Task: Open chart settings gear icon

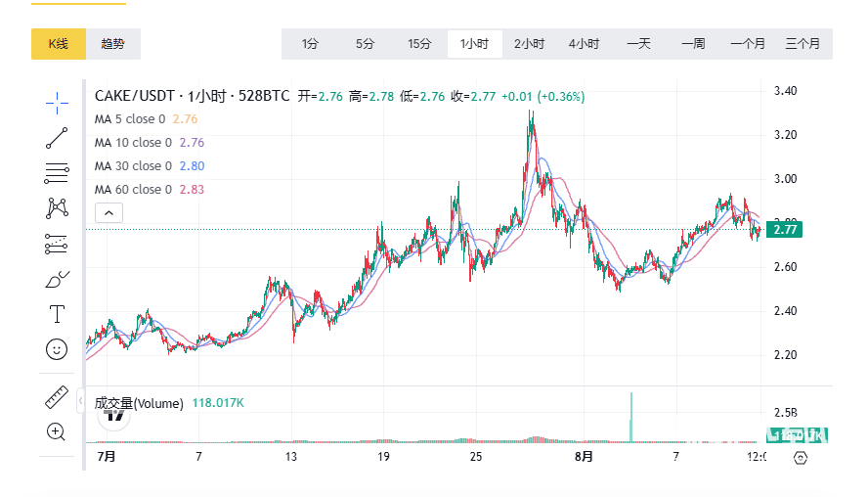Action: (801, 457)
